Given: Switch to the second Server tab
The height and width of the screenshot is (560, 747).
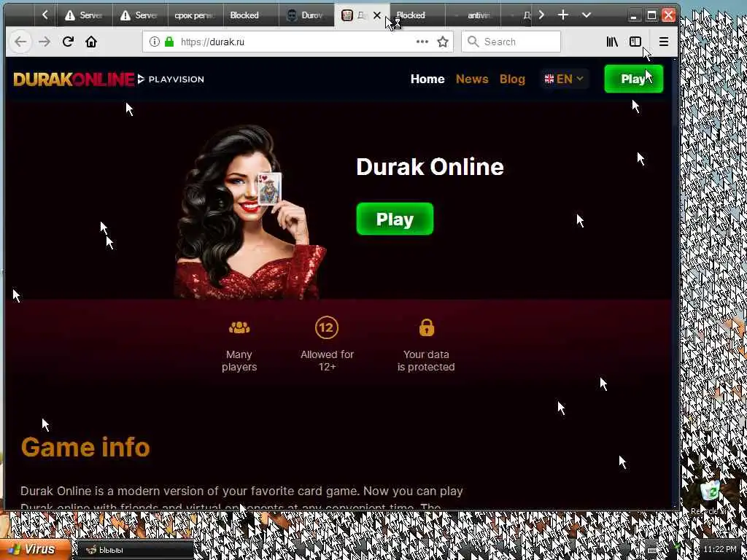Looking at the screenshot, I should pyautogui.click(x=139, y=15).
